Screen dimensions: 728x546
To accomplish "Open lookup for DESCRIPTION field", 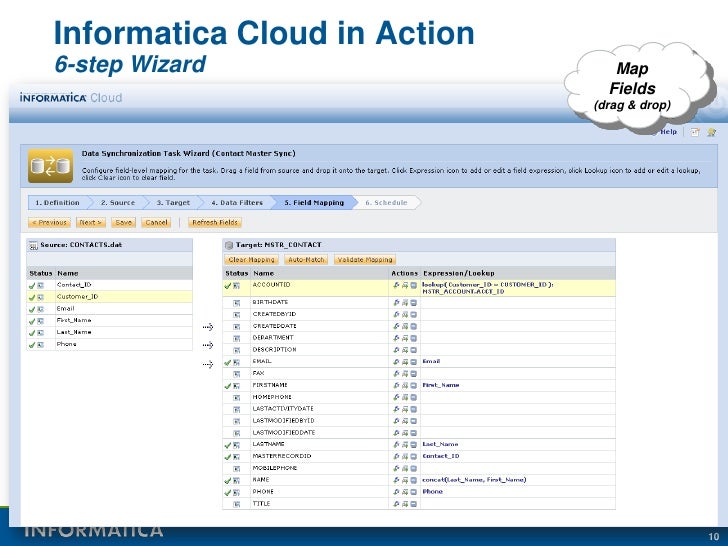I will point(405,350).
